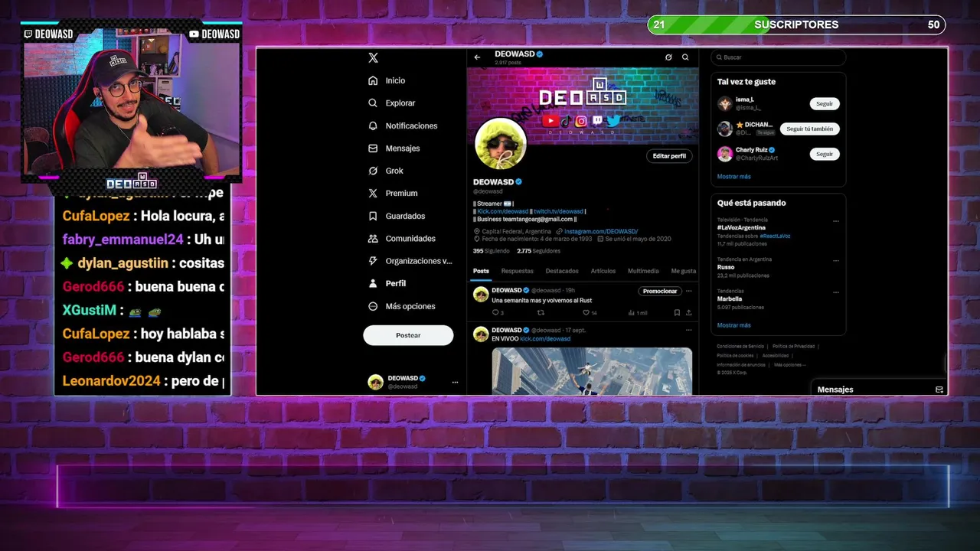This screenshot has height=551, width=980.
Task: Switch to Artículos tab
Action: 603,271
